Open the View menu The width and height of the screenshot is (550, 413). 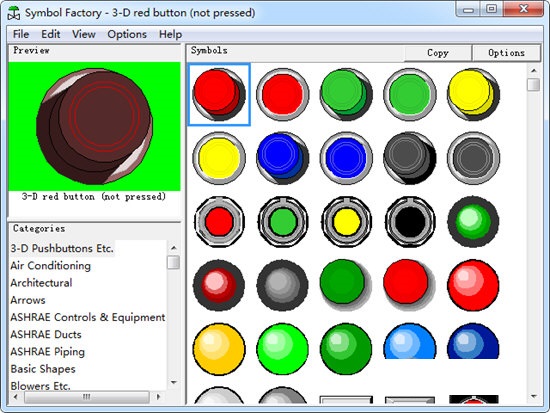click(x=84, y=34)
